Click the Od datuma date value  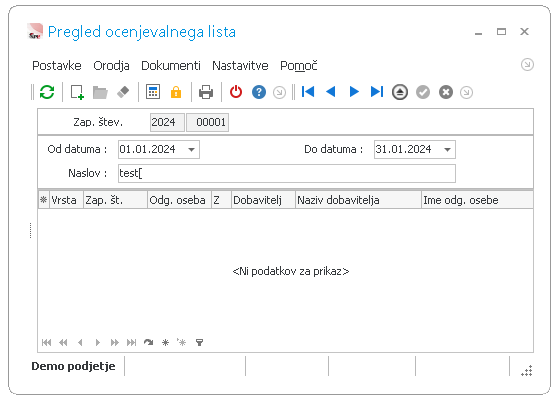pyautogui.click(x=147, y=149)
